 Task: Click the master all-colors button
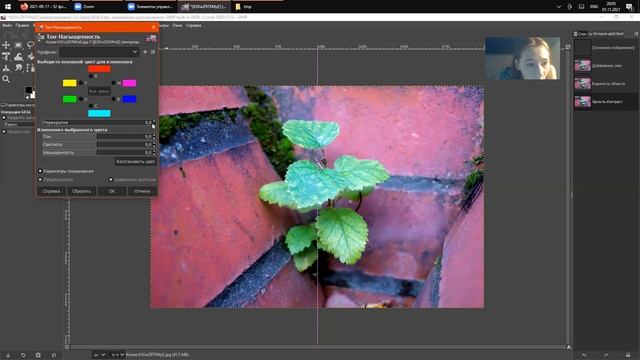click(99, 91)
